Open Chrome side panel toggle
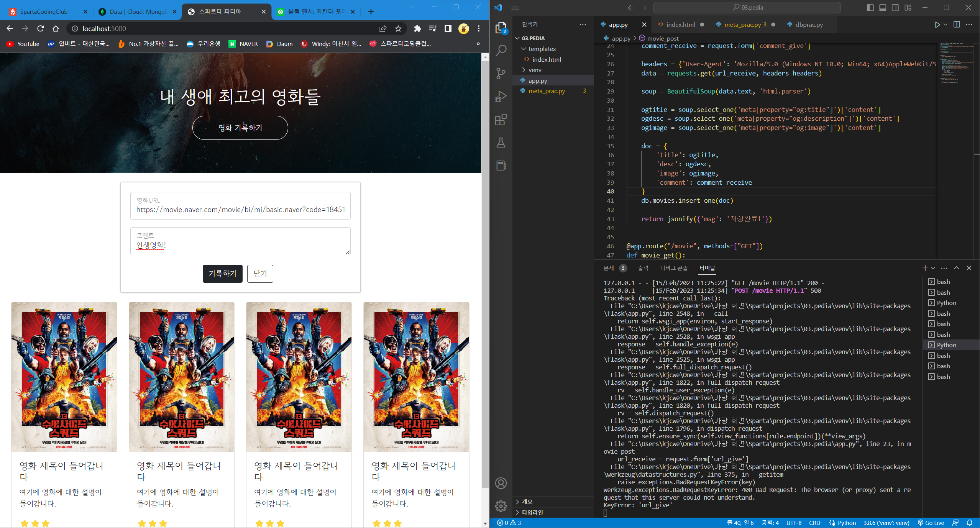The height and width of the screenshot is (528, 980). (448, 28)
